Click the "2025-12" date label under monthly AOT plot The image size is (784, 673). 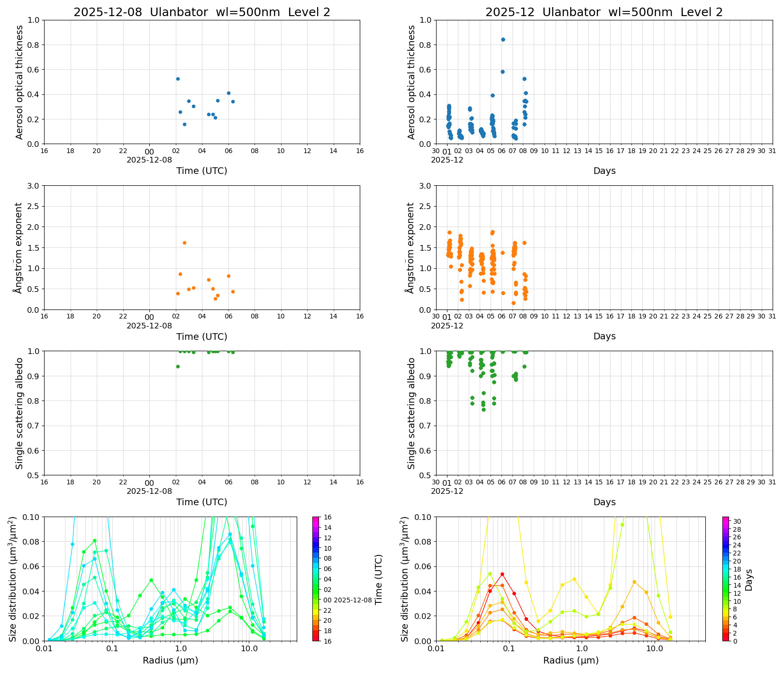pyautogui.click(x=447, y=160)
